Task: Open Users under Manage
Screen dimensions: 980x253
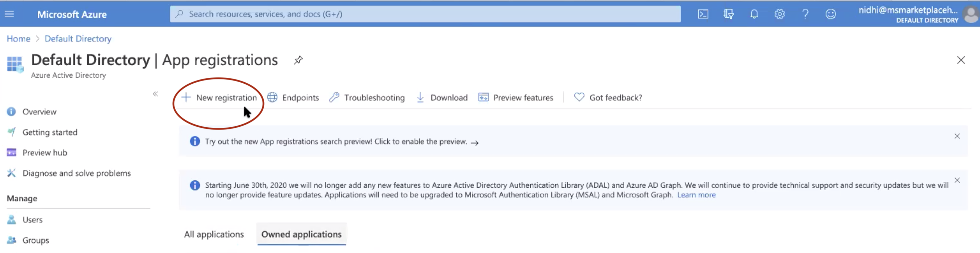Action: (x=32, y=219)
